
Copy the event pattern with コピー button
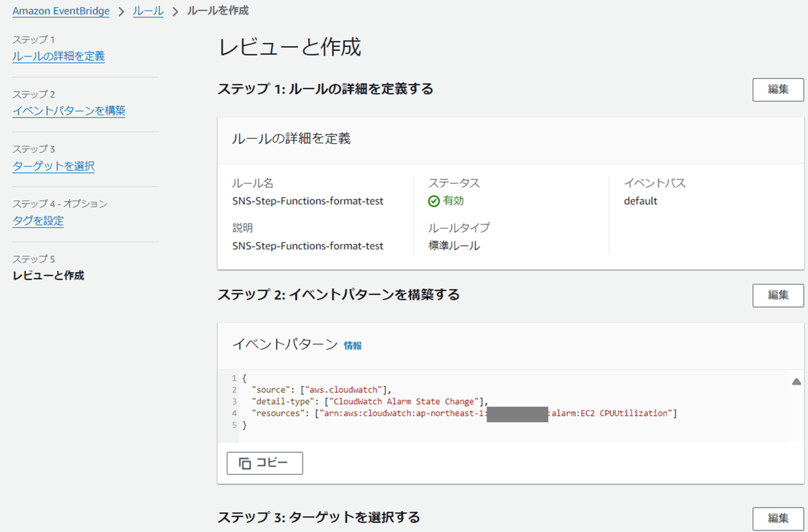click(265, 463)
